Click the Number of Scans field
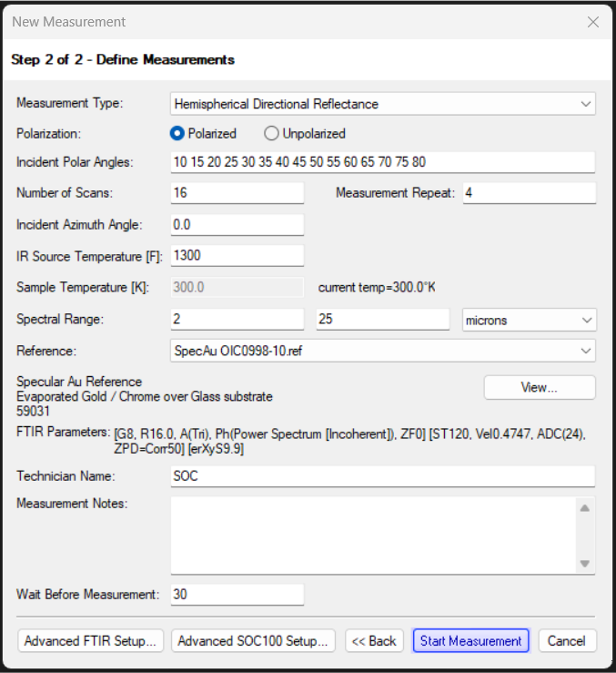 click(237, 192)
